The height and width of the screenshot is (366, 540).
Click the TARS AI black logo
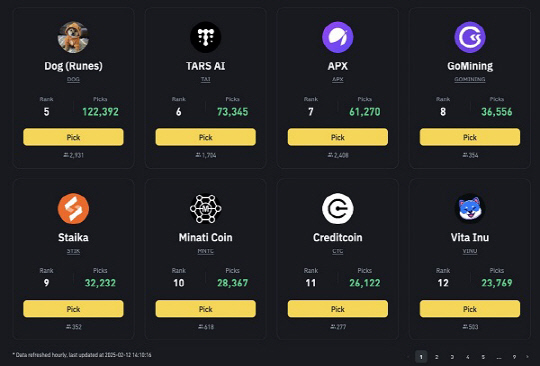(x=206, y=37)
